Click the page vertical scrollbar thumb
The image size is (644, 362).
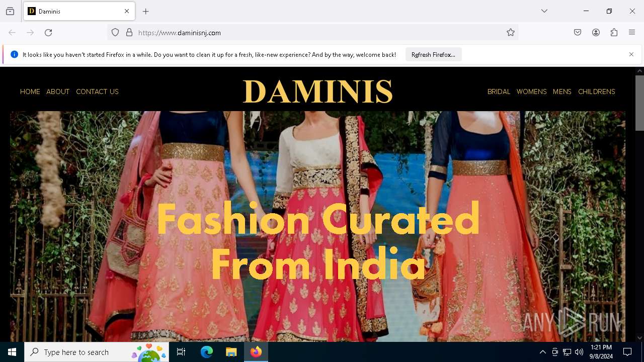pyautogui.click(x=639, y=103)
